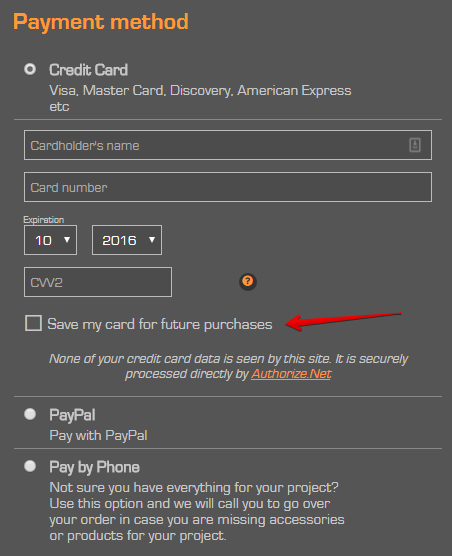Click the arrow on the month selector

click(67, 240)
